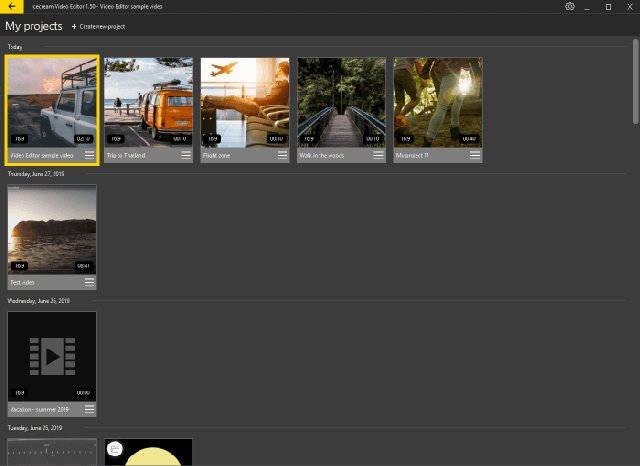Open the Trip to Thailand thumbnail

pyautogui.click(x=149, y=102)
